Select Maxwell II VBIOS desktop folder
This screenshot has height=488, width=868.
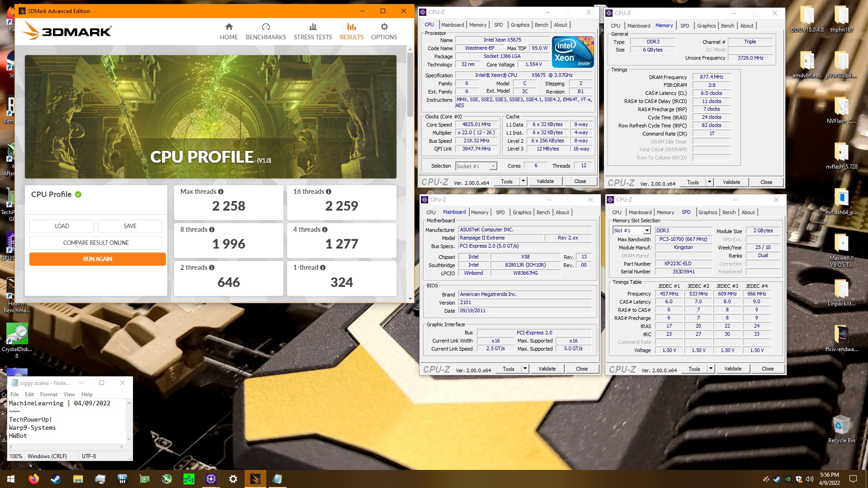pyautogui.click(x=841, y=250)
